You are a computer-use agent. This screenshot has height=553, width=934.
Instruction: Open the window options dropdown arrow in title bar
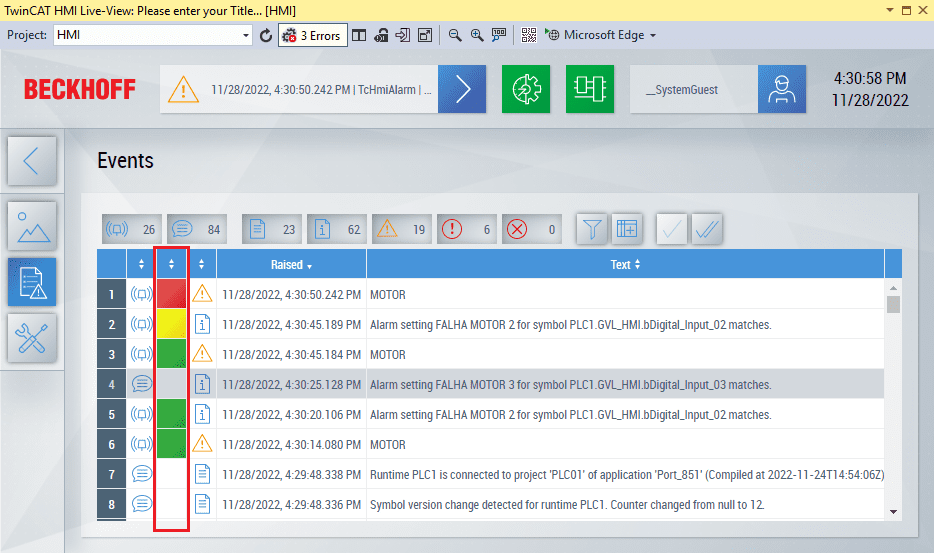(890, 10)
